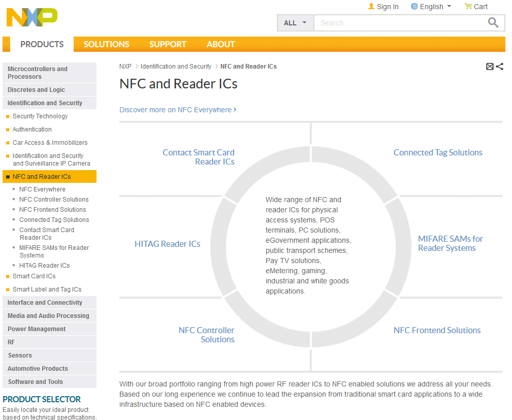
Task: Open the ABOUT menu
Action: [221, 44]
